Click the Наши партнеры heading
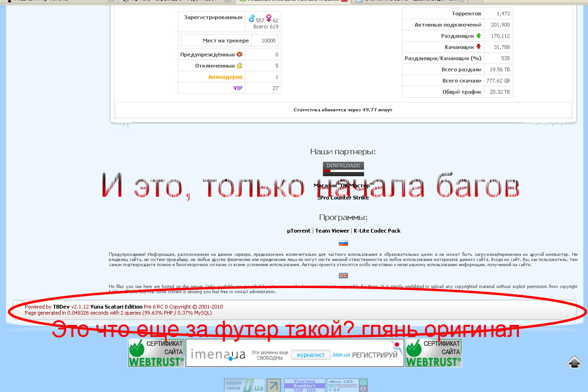 click(343, 151)
